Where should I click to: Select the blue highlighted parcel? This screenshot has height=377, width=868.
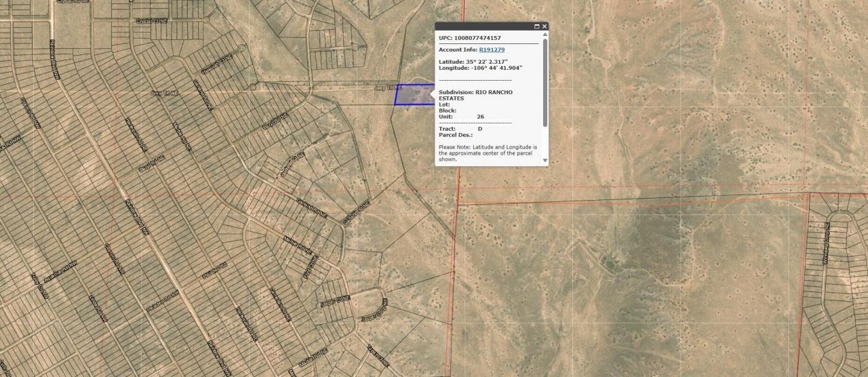tap(414, 96)
